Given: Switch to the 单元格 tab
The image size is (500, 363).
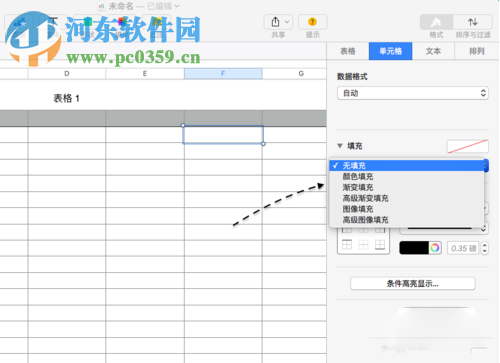Looking at the screenshot, I should pos(390,51).
